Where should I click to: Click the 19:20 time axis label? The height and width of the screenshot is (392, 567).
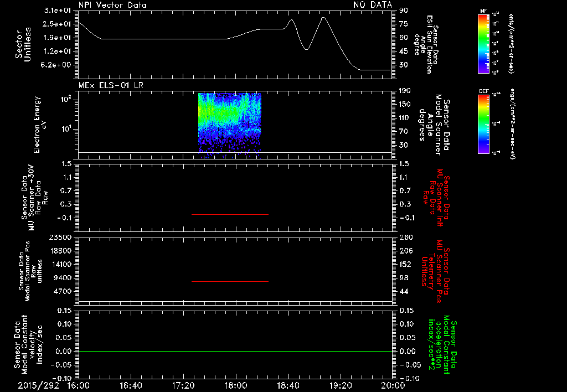pos(341,385)
